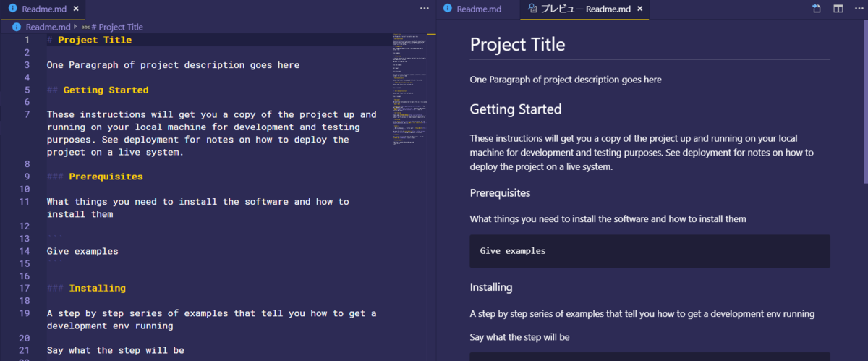Select line number 1 in the gutter
The width and height of the screenshot is (868, 361).
point(27,40)
